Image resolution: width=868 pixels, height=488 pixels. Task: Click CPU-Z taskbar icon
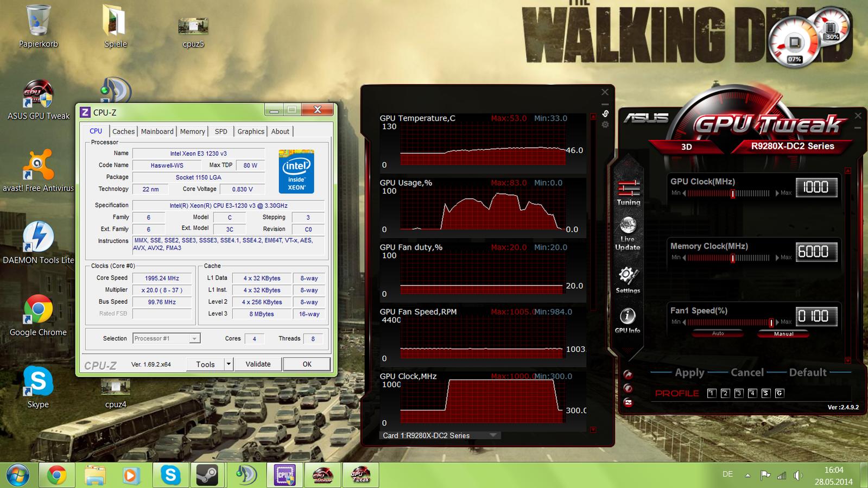click(x=284, y=475)
